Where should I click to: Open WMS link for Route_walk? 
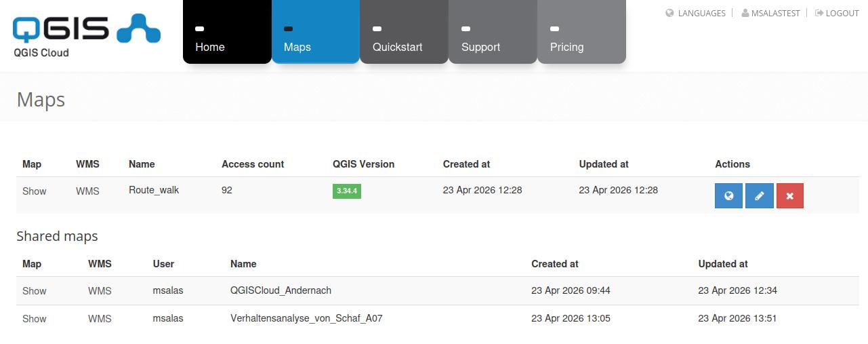87,191
